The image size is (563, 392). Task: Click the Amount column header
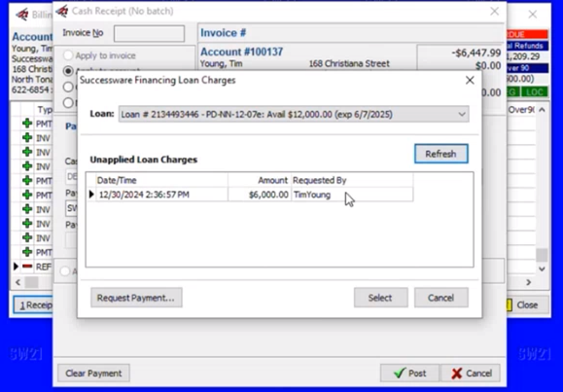coord(260,180)
